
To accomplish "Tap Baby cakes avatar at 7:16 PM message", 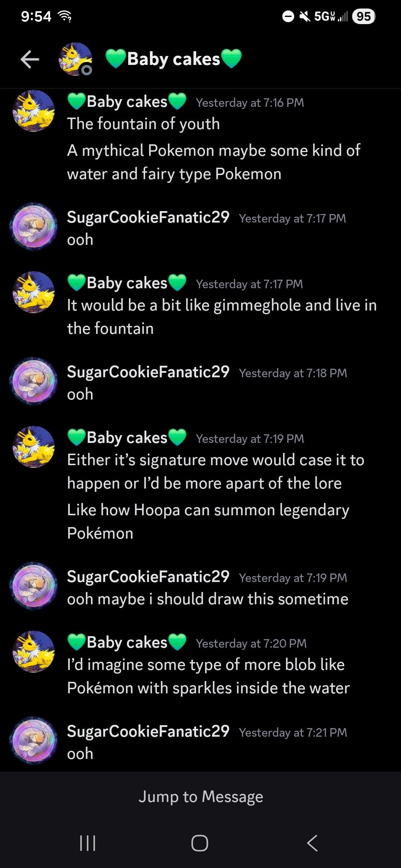I will (33, 111).
